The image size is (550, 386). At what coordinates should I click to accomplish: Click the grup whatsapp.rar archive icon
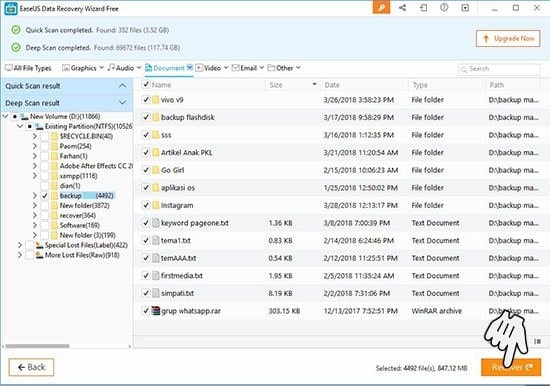156,311
